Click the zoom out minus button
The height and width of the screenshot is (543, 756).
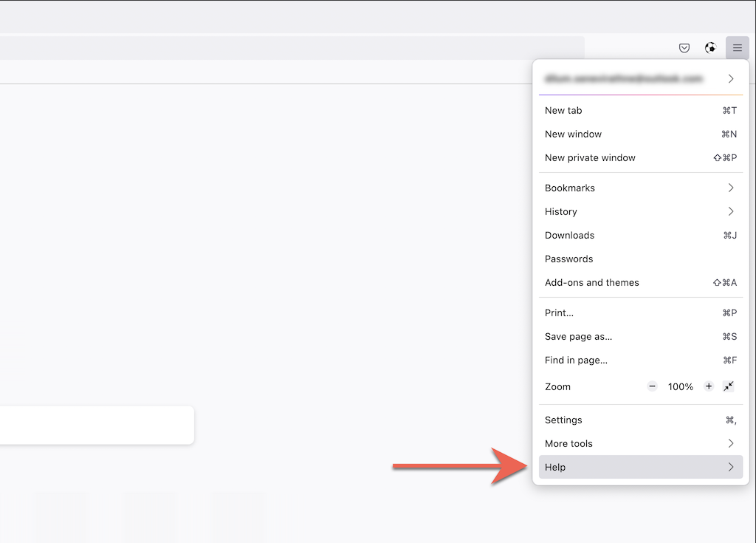(x=652, y=386)
